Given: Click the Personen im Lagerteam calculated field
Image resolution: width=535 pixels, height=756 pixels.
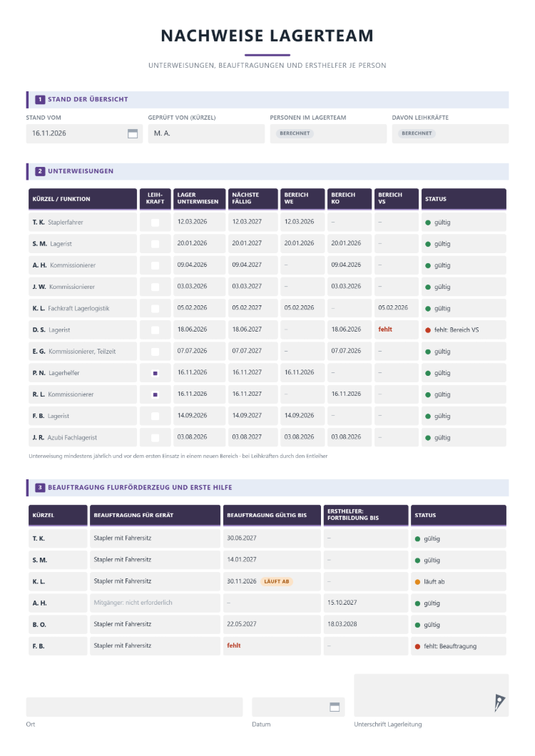Looking at the screenshot, I should pyautogui.click(x=328, y=133).
